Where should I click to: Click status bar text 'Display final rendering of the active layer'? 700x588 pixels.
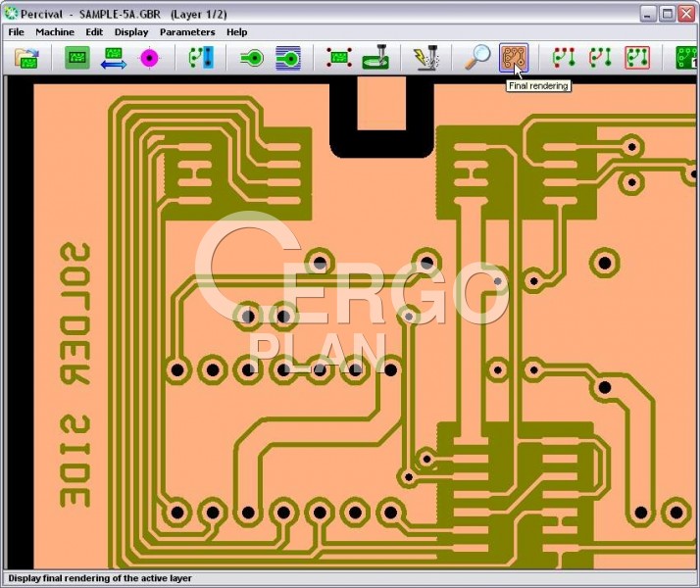(100, 578)
